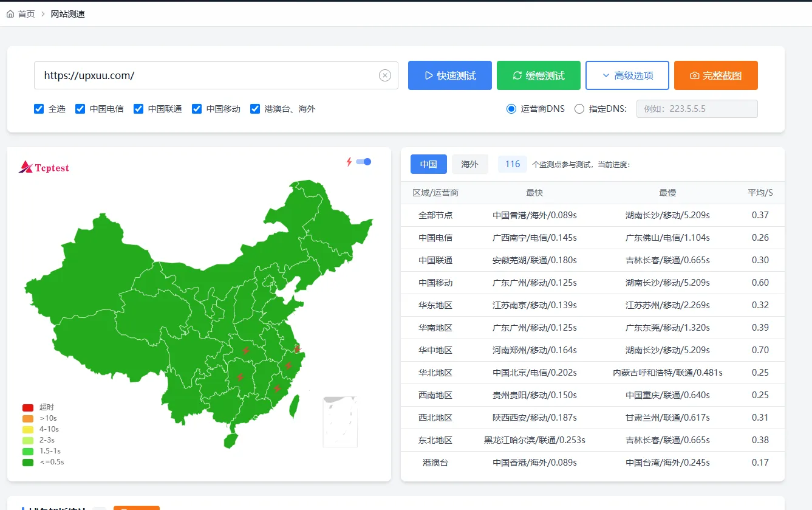Click the custom DNS input field
The image size is (812, 510).
697,109
